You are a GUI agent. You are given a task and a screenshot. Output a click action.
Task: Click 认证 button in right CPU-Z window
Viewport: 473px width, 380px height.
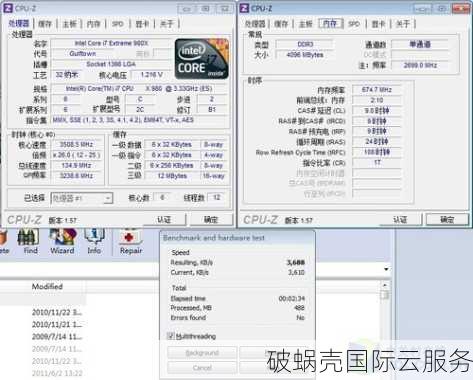[400, 220]
